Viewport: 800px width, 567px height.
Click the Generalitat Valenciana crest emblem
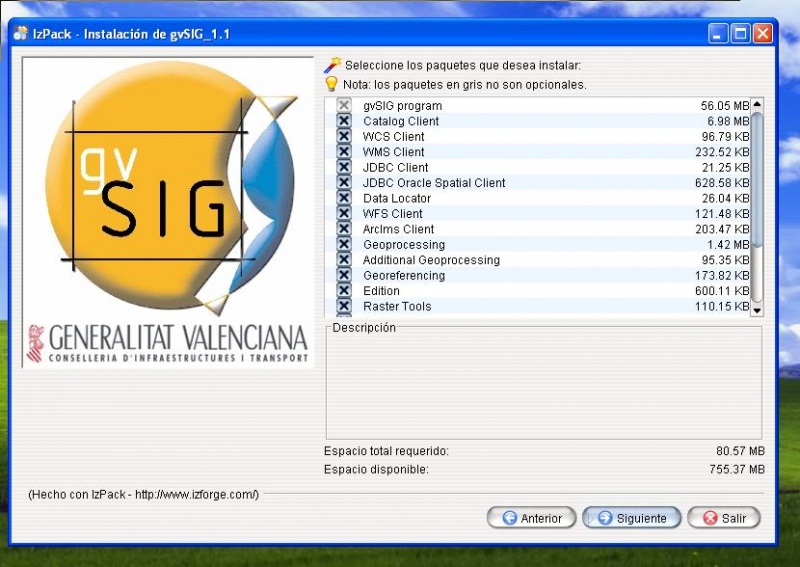tap(35, 343)
